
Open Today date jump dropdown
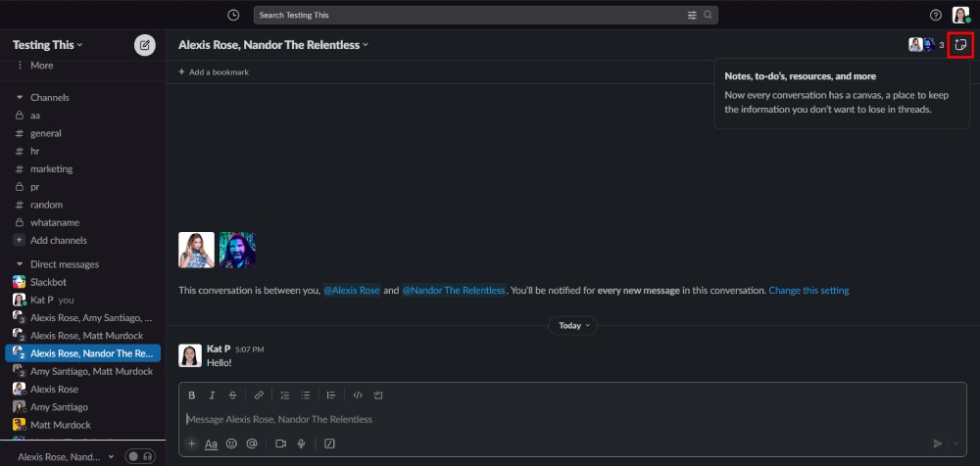point(572,325)
